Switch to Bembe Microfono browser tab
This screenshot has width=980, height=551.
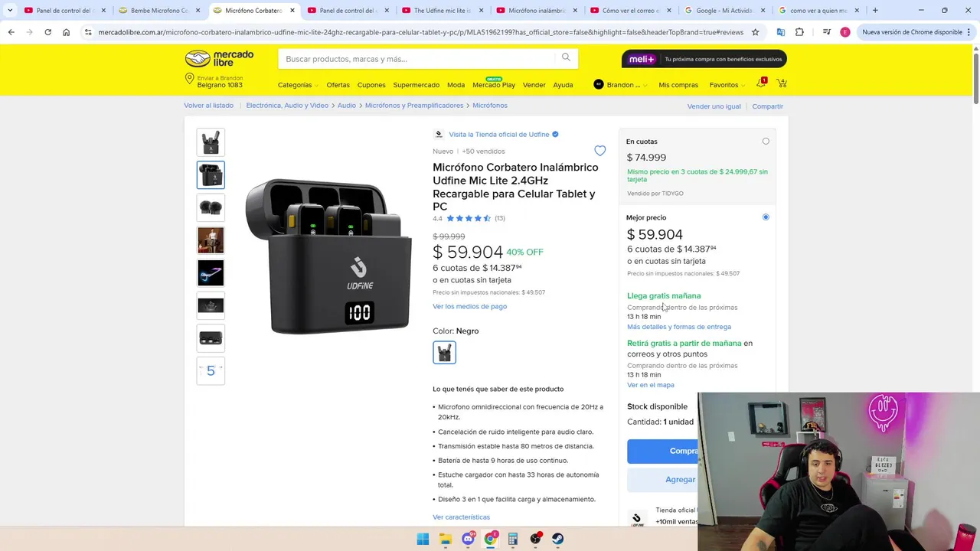(159, 11)
